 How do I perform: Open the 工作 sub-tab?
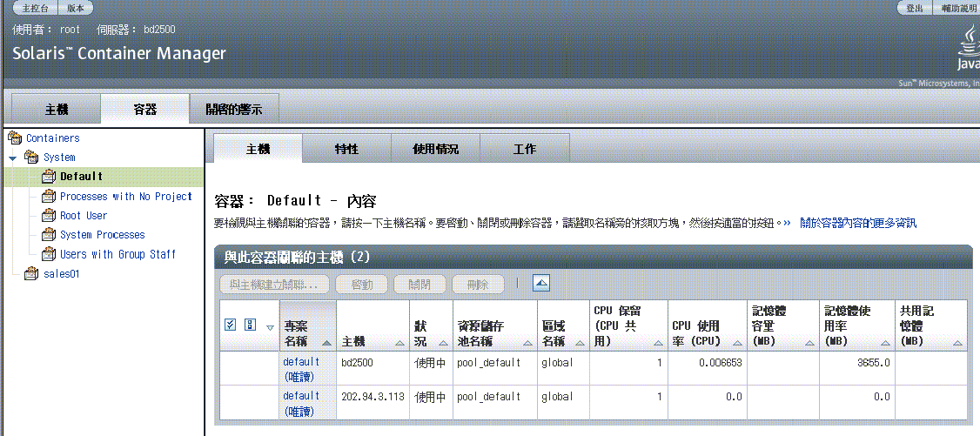coord(524,150)
